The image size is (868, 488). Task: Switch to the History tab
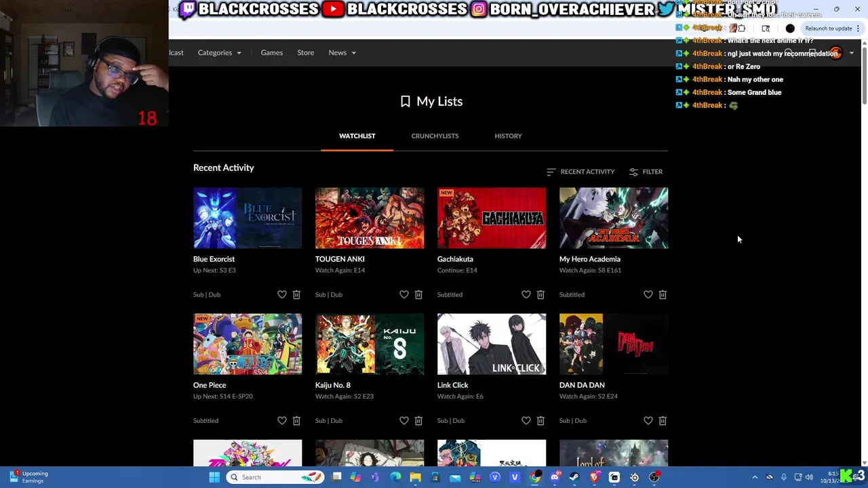pos(508,136)
